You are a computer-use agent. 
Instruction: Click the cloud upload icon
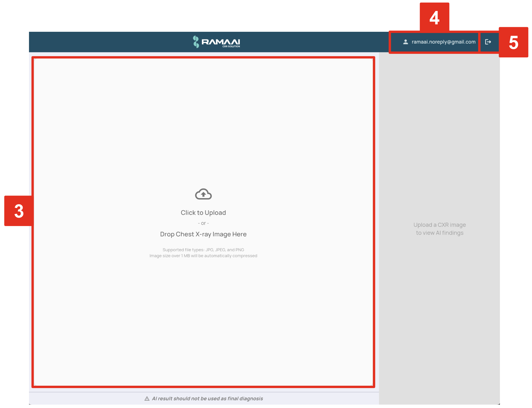pos(203,194)
